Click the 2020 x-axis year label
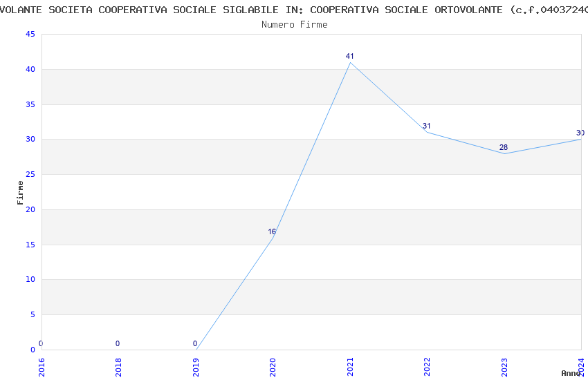This screenshot has width=588, height=380. point(273,367)
